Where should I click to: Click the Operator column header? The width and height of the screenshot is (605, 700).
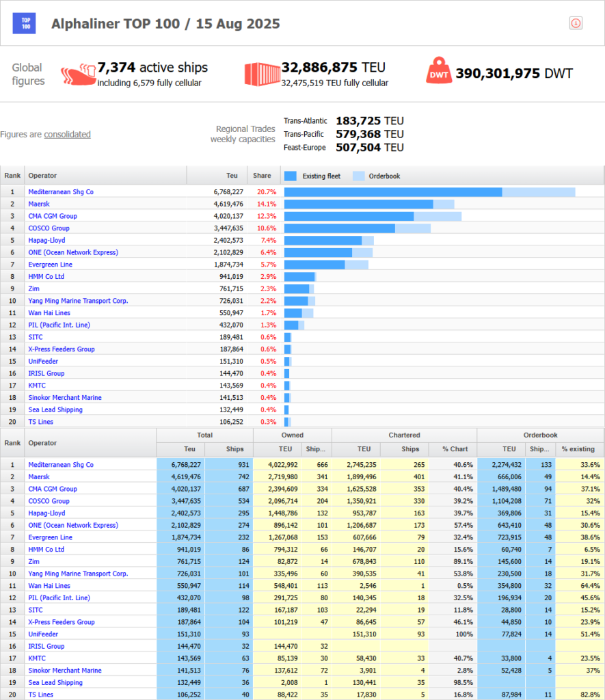(42, 175)
